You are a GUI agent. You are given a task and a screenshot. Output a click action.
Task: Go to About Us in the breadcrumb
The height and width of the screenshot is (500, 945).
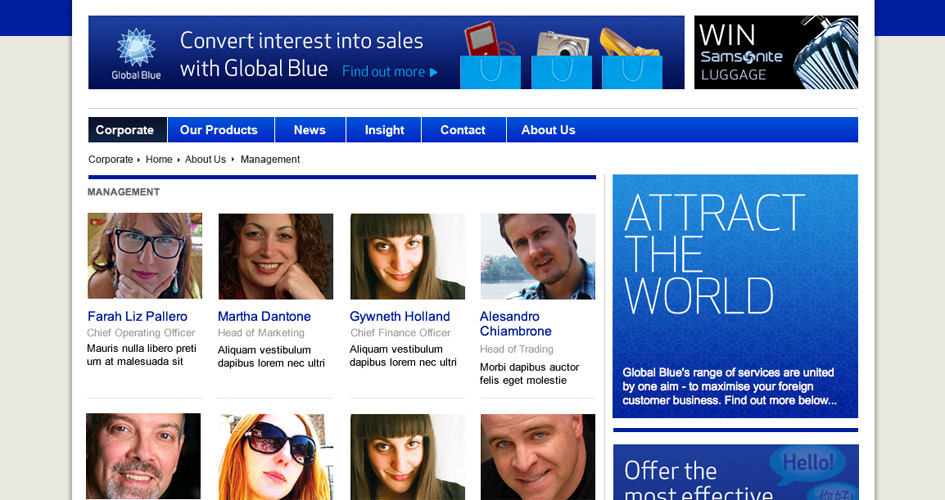point(205,160)
